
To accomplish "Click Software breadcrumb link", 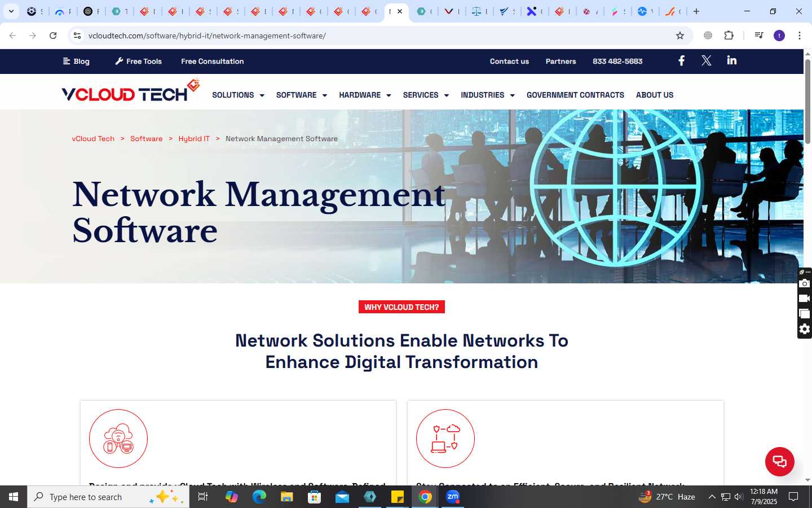I will pos(146,138).
